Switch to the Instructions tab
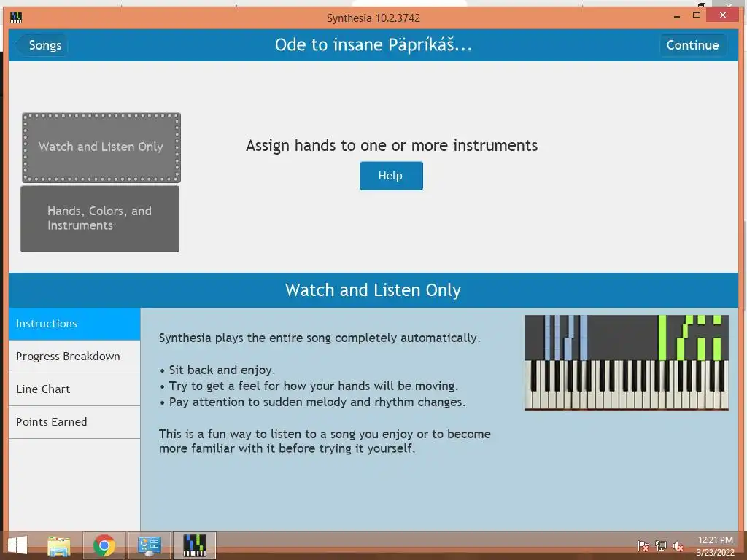This screenshot has height=560, width=747. (74, 324)
